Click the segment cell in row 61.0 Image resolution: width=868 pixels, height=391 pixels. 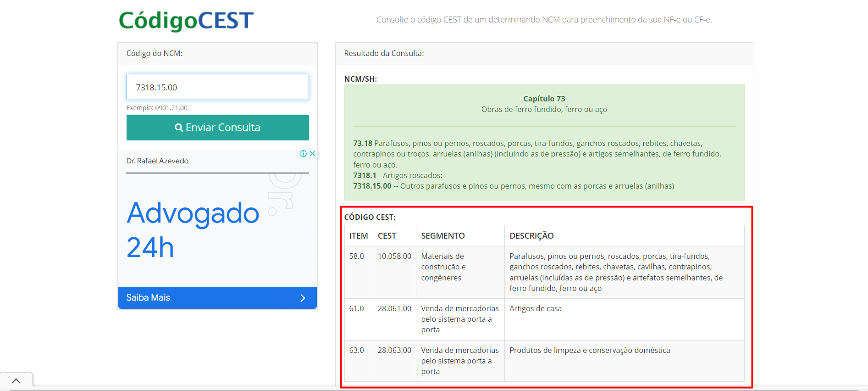click(x=460, y=319)
